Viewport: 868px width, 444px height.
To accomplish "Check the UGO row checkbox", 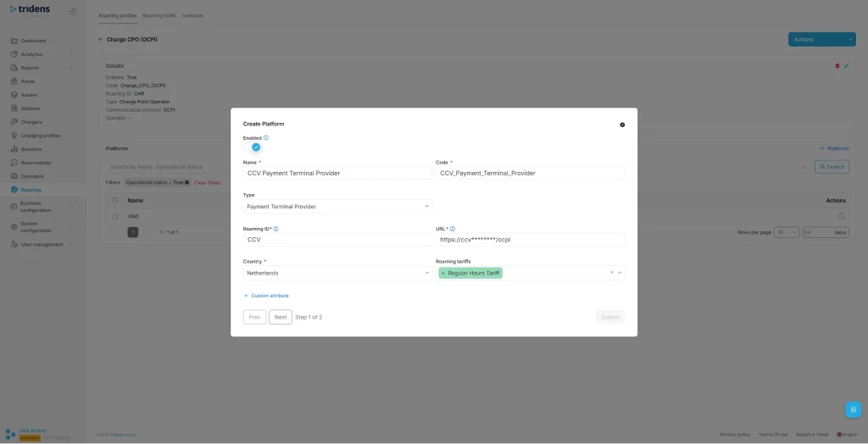I will [x=115, y=216].
